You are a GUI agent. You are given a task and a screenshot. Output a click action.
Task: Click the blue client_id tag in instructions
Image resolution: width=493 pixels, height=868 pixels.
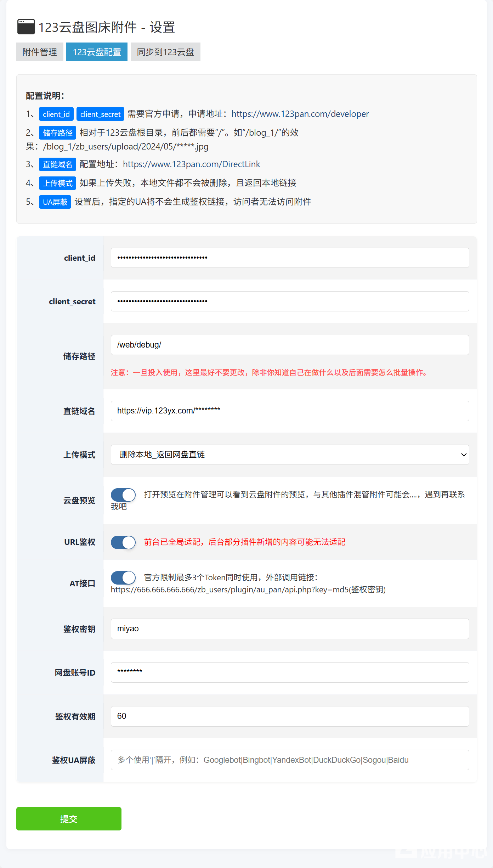[56, 114]
